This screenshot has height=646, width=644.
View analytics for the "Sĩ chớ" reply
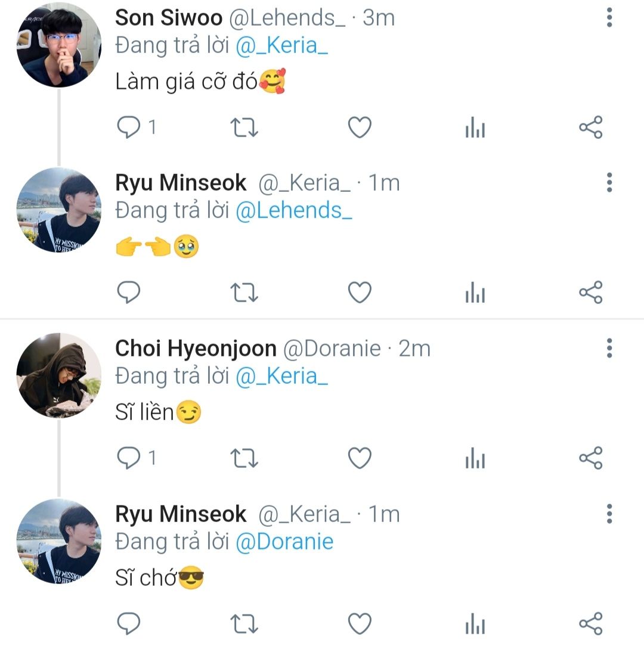pyautogui.click(x=475, y=623)
